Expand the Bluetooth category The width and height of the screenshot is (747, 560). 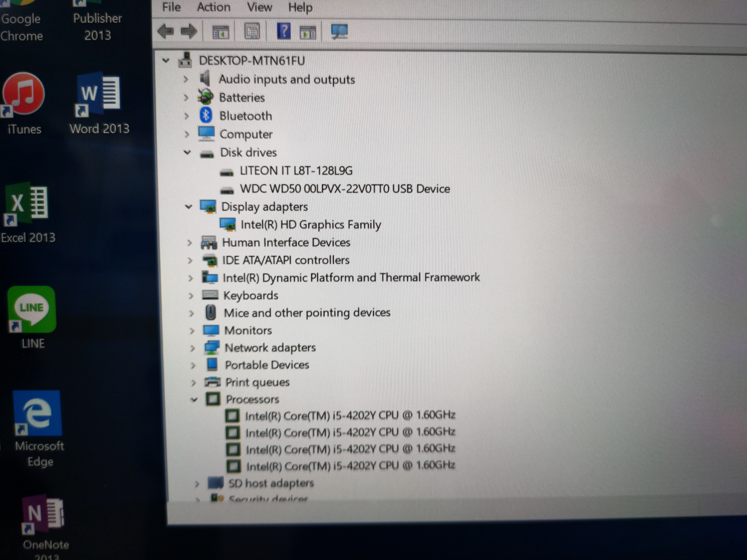click(186, 116)
